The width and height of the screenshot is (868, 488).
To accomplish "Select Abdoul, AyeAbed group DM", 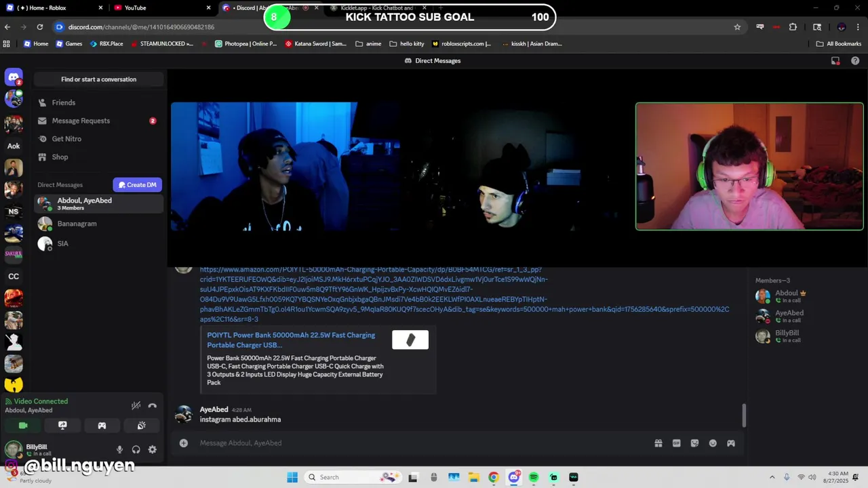I will 98,203.
